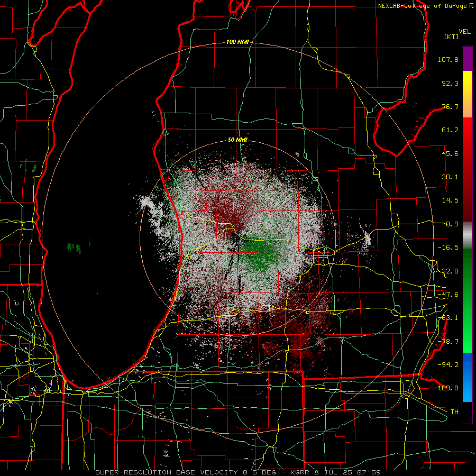Click the Super-Resolution Base Velocity caption

(238, 472)
